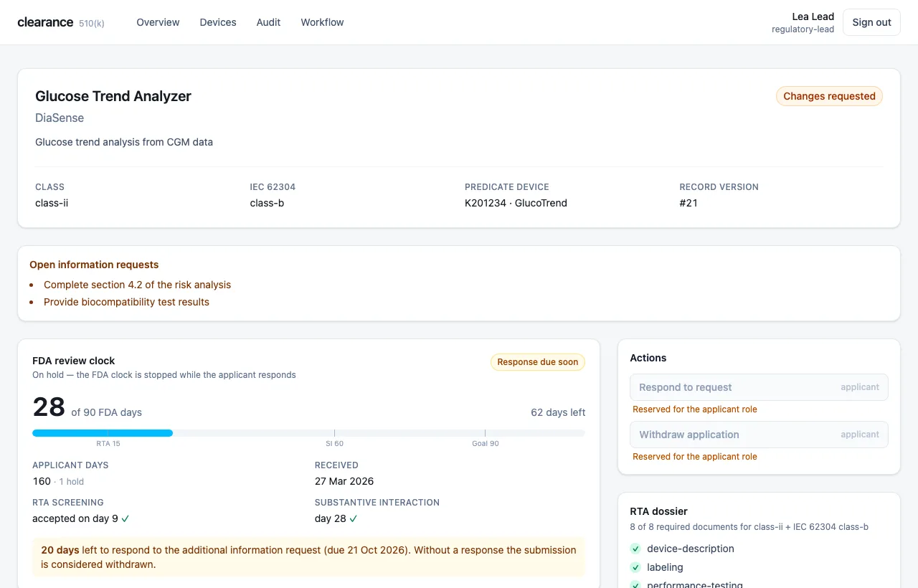Screen dimensions: 918x588
Task: Click the clearance logo in the header
Action: (45, 22)
